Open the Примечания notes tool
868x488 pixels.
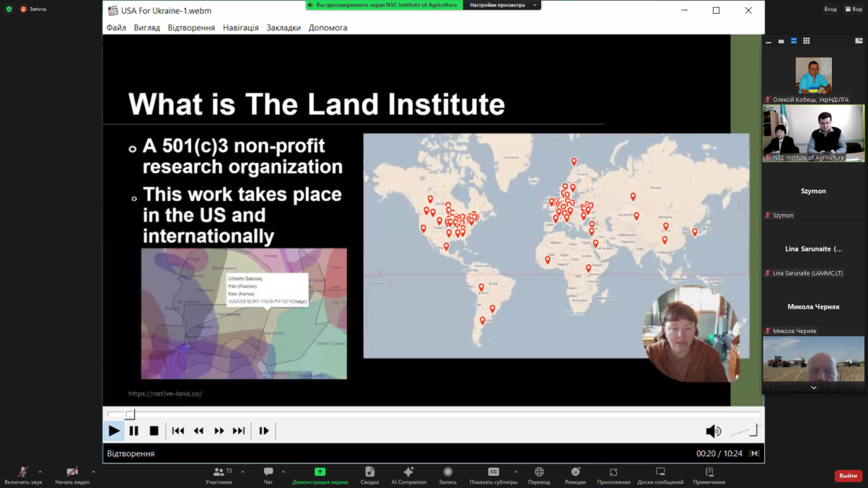(x=709, y=475)
